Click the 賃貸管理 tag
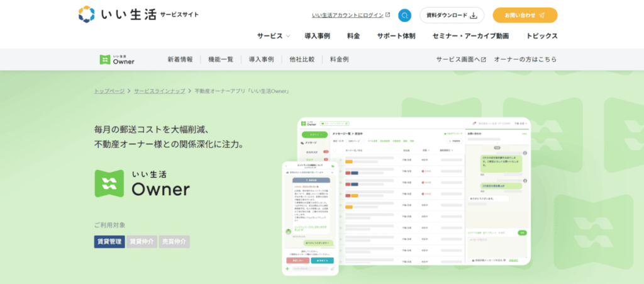The width and height of the screenshot is (644, 284). coord(109,242)
